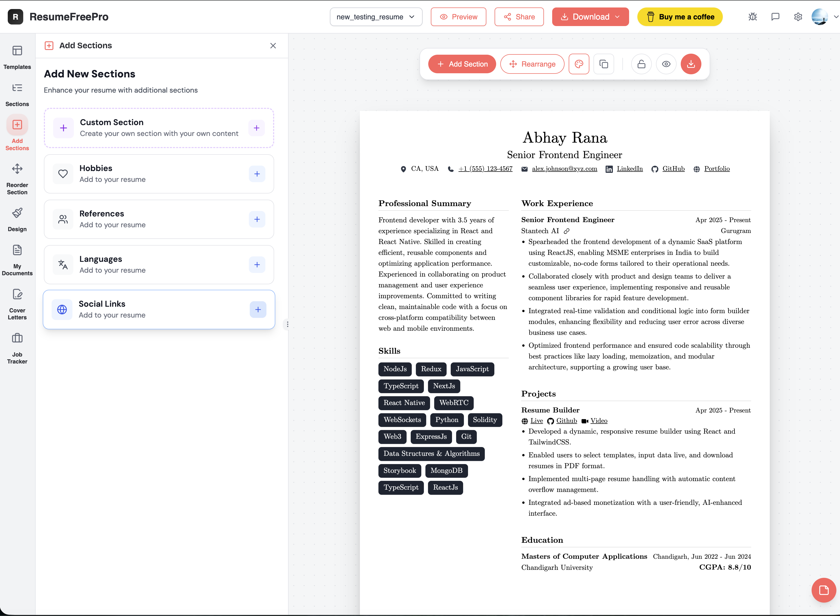Click the duplicate icon in the resume toolbar
Viewport: 840px width, 616px height.
tap(604, 64)
